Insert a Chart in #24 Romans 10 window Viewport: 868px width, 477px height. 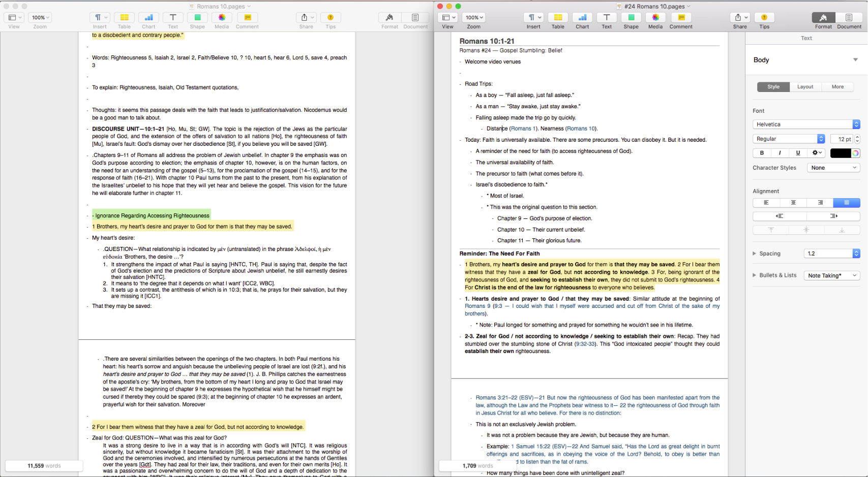[582, 17]
